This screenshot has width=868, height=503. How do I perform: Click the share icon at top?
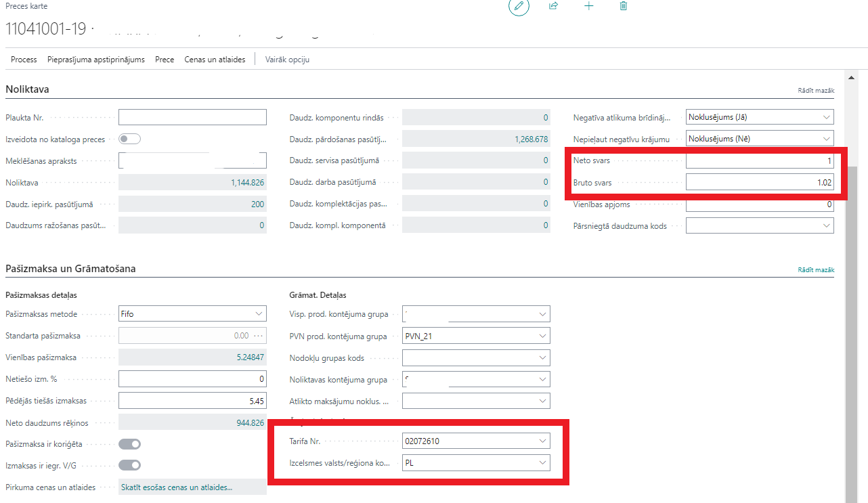pos(553,6)
